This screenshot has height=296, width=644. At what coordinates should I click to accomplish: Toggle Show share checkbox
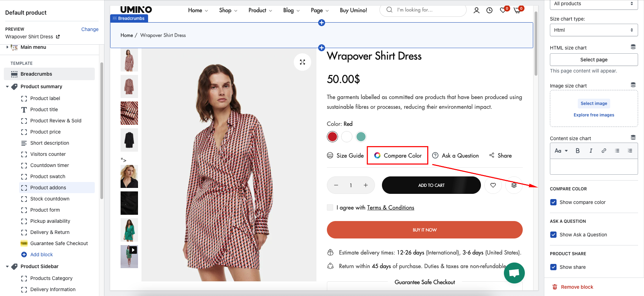(553, 267)
